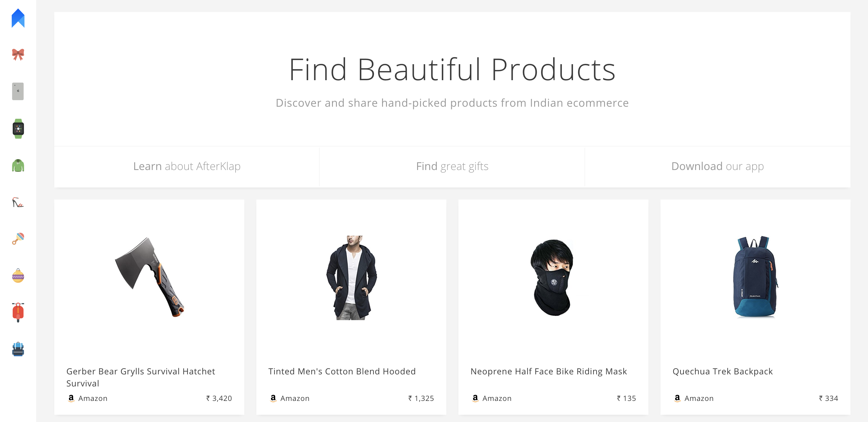Open the Neoprene face mask product image
Image resolution: width=868 pixels, height=422 pixels.
(553, 278)
